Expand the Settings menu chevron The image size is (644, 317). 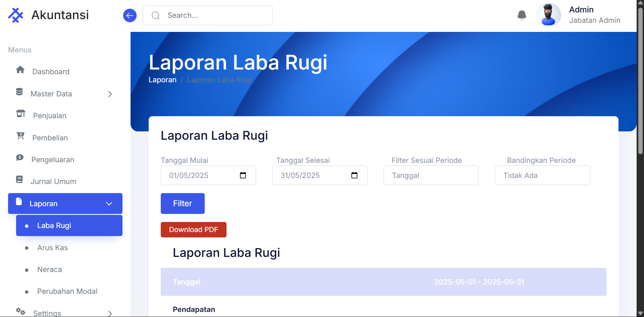[x=110, y=313]
